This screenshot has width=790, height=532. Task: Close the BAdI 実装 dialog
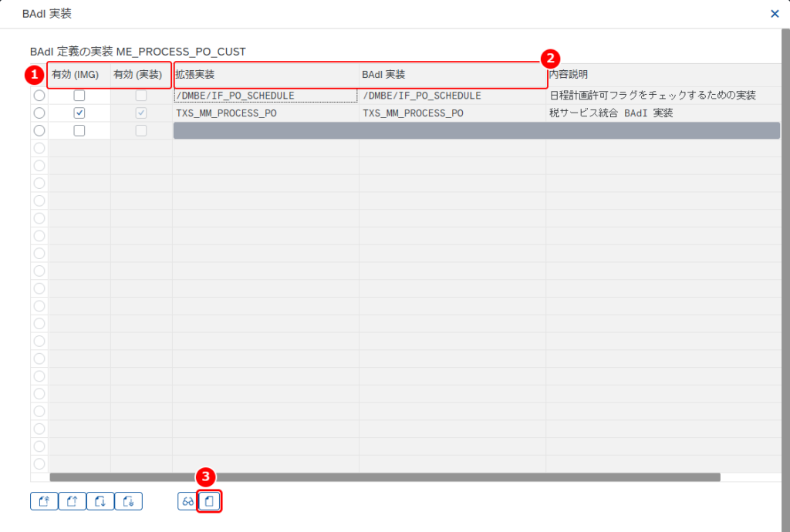(x=775, y=14)
